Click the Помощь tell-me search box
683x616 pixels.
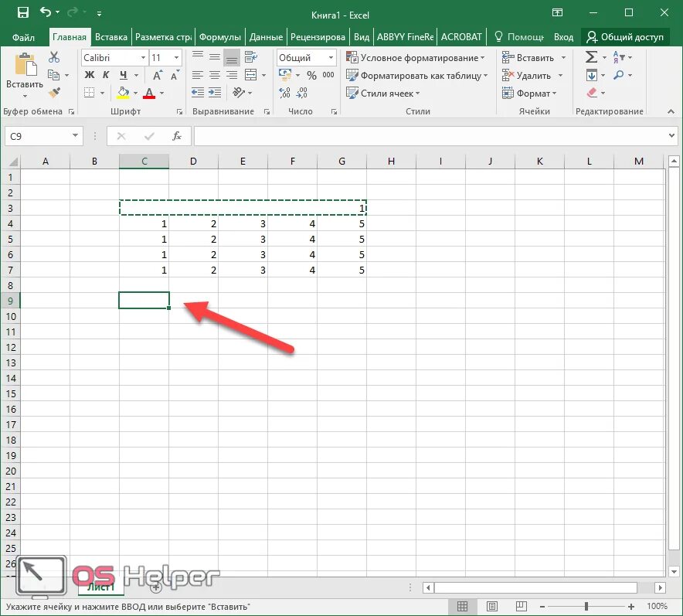point(519,37)
